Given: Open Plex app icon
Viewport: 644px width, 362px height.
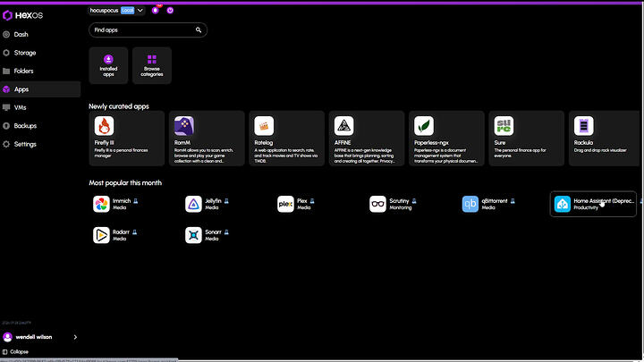Looking at the screenshot, I should [x=285, y=204].
